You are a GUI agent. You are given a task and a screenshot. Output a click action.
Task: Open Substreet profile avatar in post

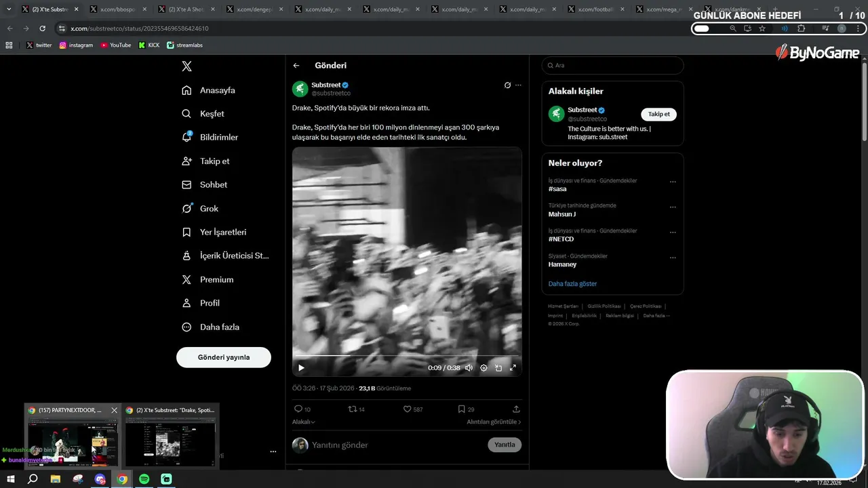point(300,89)
